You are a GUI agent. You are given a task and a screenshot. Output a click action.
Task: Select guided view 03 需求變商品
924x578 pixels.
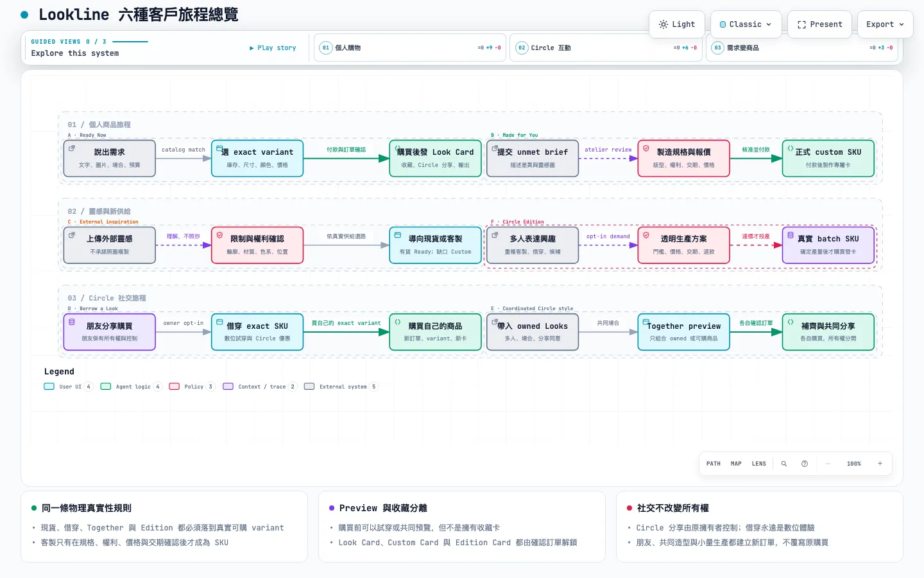(x=802, y=48)
